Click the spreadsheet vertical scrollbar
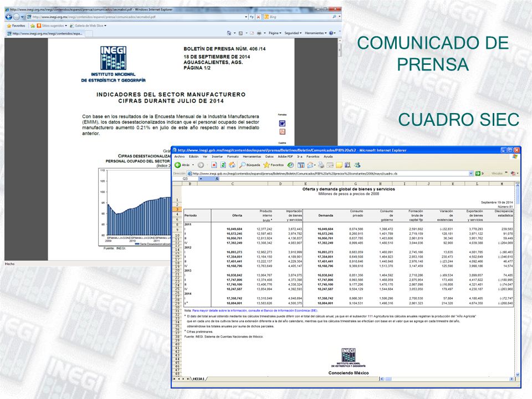The height and width of the screenshot is (399, 532). tap(518, 279)
